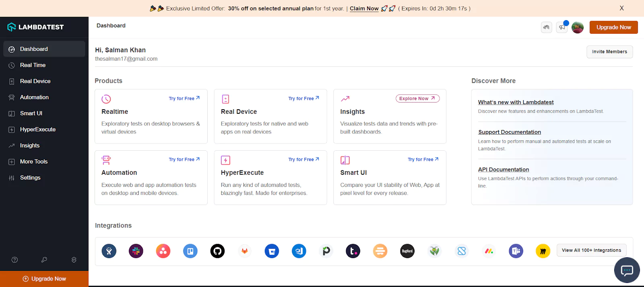Open the Miro integration icon
The width and height of the screenshot is (644, 287).
click(x=543, y=251)
